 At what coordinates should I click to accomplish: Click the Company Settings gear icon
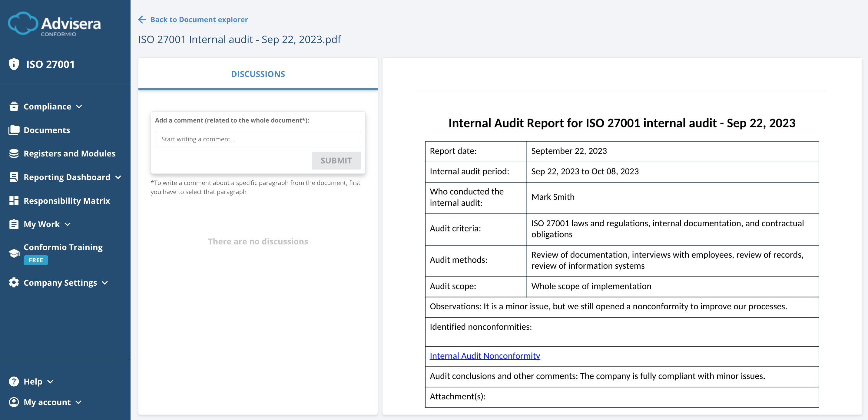click(14, 283)
